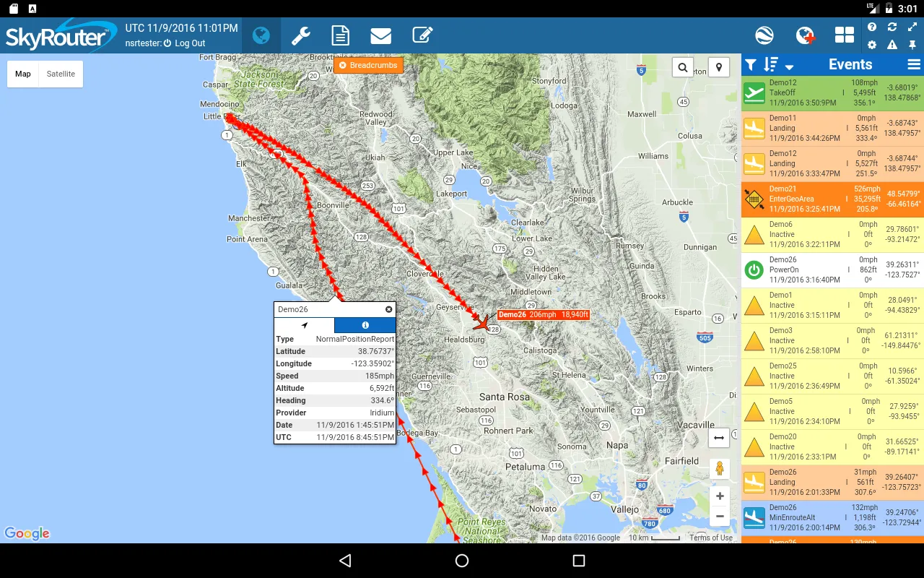Click the map search magnifier button
This screenshot has width=924, height=578.
coord(683,68)
